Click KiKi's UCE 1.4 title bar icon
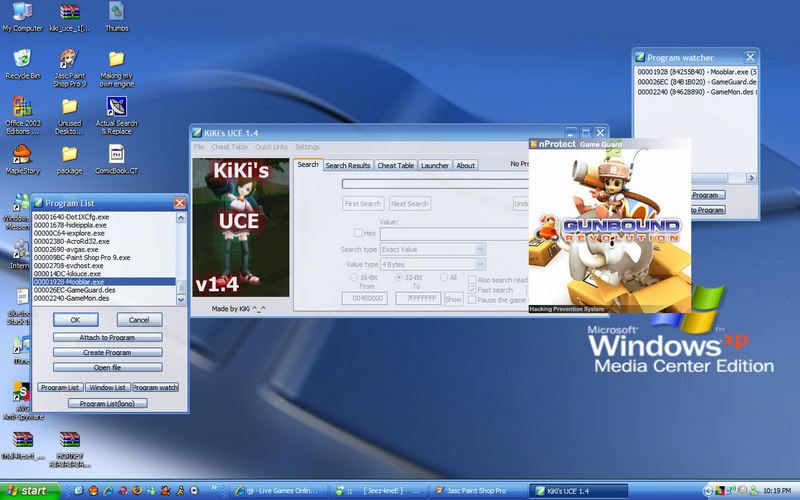Screen dimensions: 800x500 (x=197, y=133)
